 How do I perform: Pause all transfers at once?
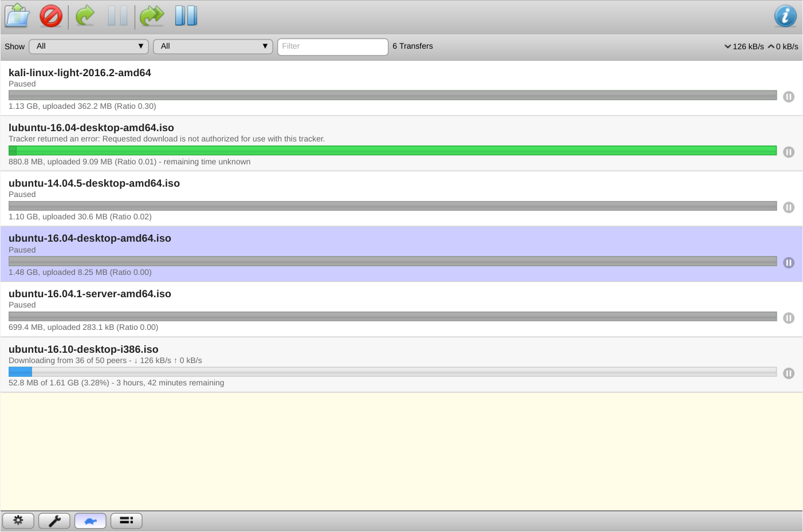point(185,16)
